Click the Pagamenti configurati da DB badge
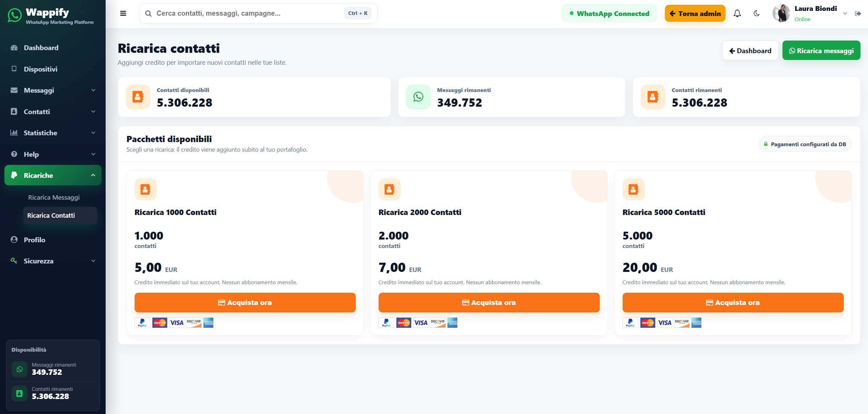Viewport: 868px width, 414px height. 805,144
